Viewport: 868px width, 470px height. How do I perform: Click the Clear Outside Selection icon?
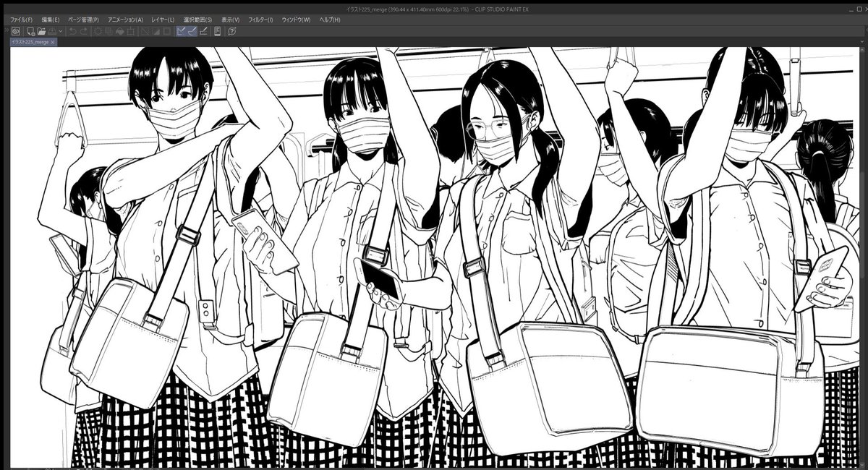109,31
